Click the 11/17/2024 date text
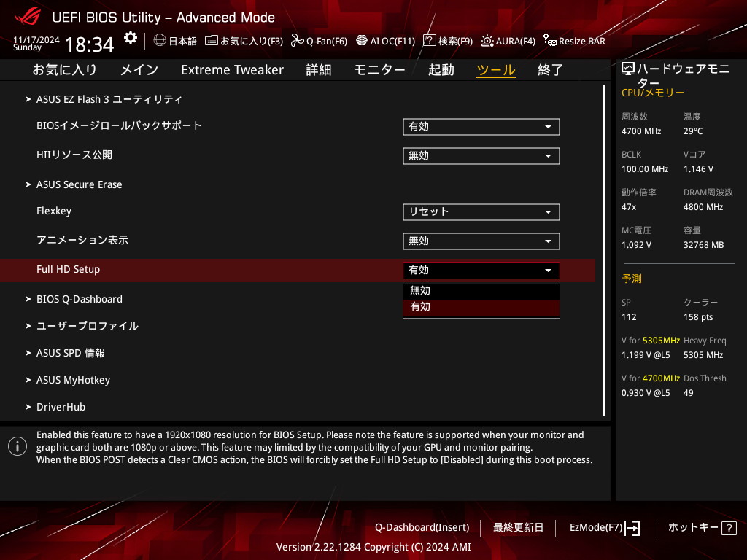This screenshot has height=560, width=747. pyautogui.click(x=36, y=39)
